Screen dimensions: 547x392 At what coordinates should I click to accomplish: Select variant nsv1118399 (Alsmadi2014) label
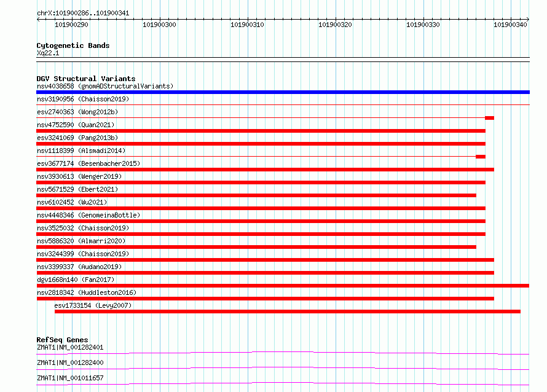point(81,151)
